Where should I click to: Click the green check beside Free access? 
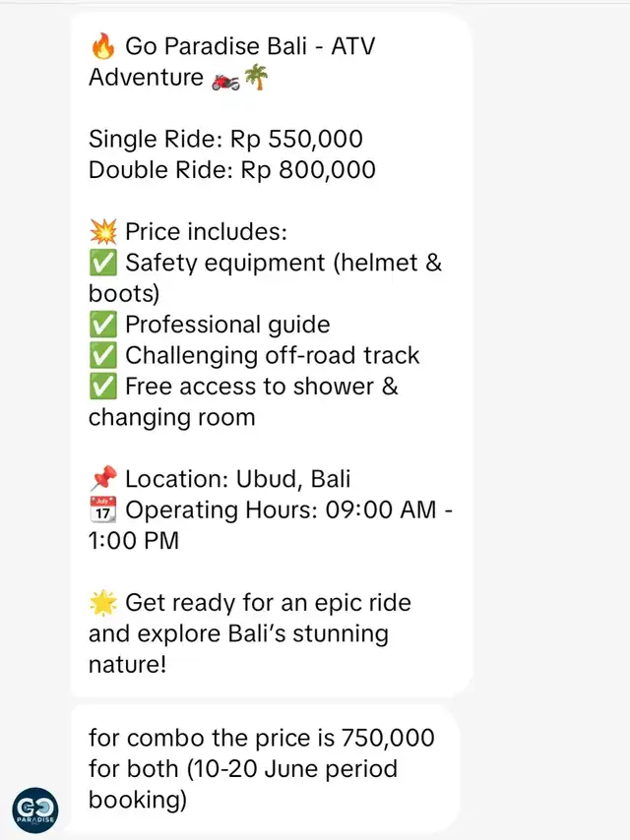point(103,387)
